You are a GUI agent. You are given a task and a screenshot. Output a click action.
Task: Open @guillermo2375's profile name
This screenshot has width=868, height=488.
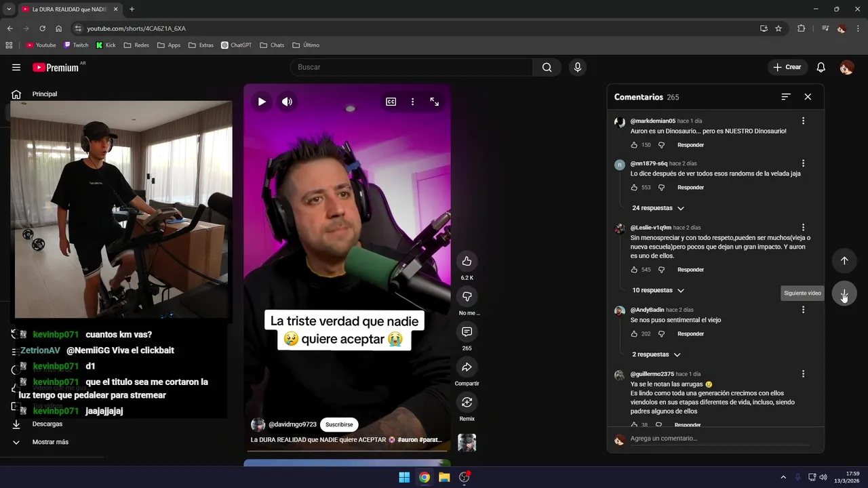(x=652, y=374)
